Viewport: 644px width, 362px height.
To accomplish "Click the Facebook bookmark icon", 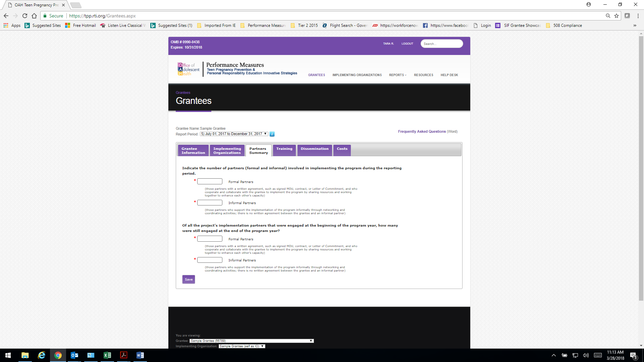I will tap(425, 25).
